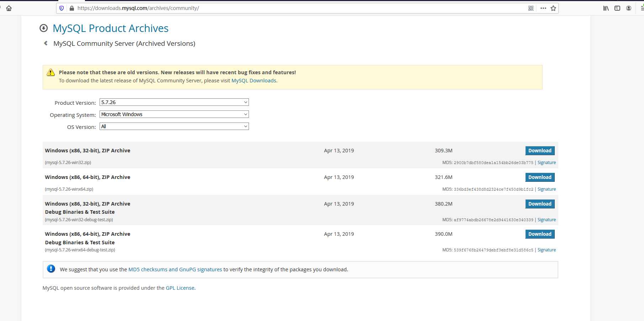Select the filename (mysql-5.7.26-winx64.zip)
Viewport: 644px width, 321px height.
69,189
